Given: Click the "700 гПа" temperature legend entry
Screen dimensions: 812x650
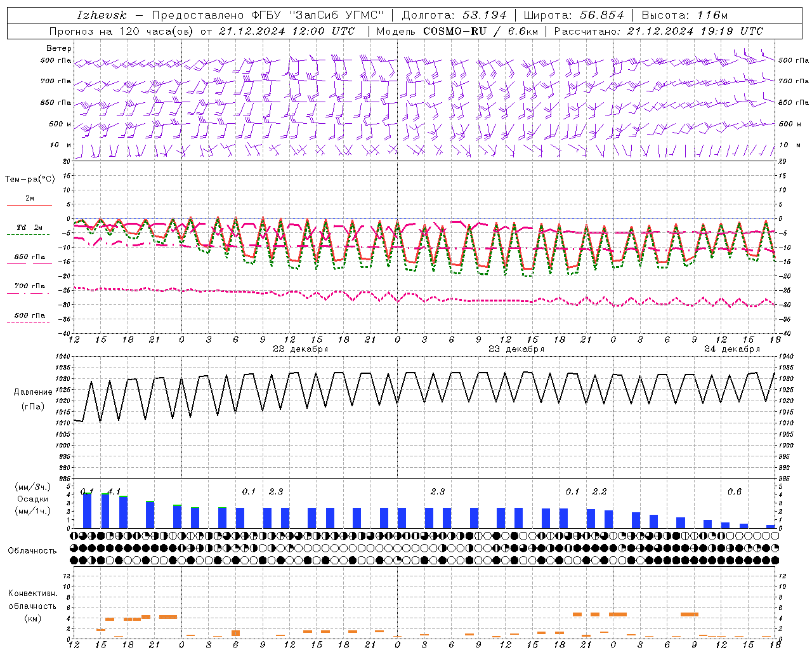Looking at the screenshot, I should [x=30, y=286].
